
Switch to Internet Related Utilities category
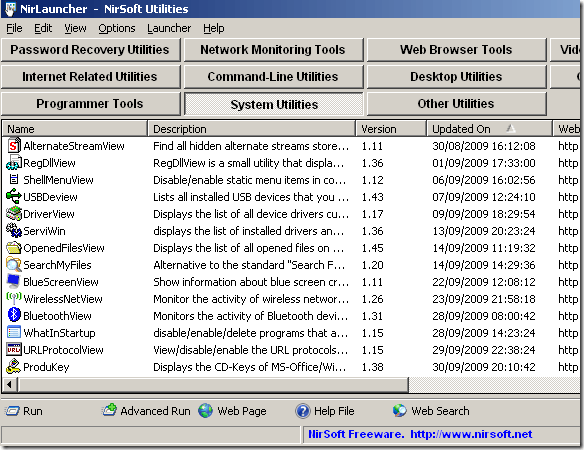click(x=90, y=77)
